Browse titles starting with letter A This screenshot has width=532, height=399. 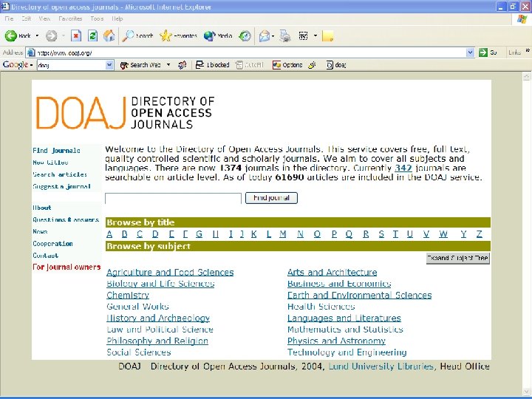click(x=109, y=234)
